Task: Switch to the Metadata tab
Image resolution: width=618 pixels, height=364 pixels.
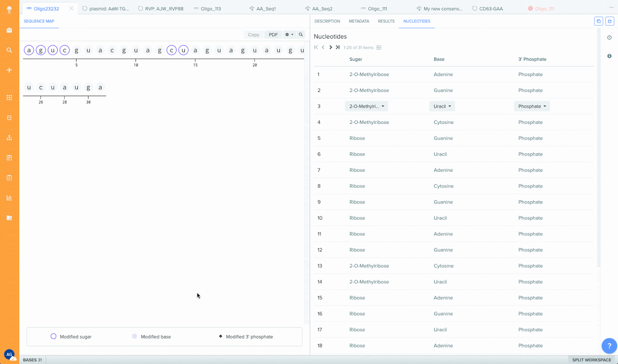Action: pyautogui.click(x=359, y=21)
